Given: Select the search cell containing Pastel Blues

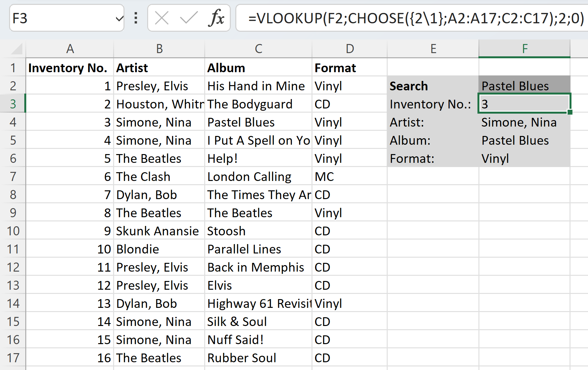Looking at the screenshot, I should 524,86.
